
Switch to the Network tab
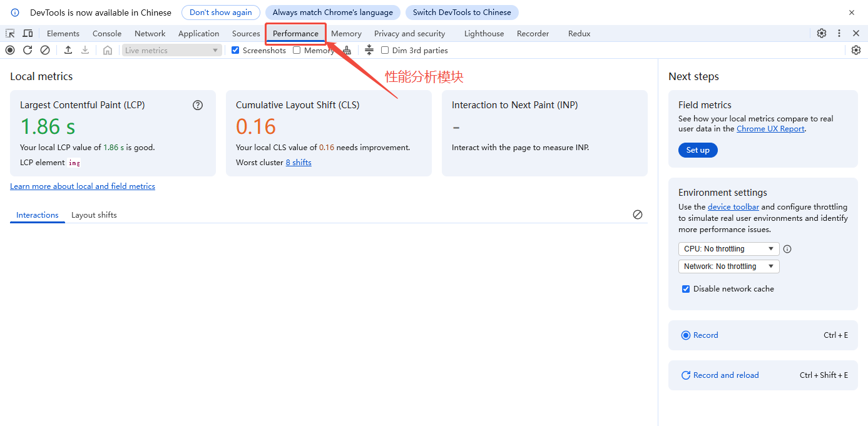150,33
